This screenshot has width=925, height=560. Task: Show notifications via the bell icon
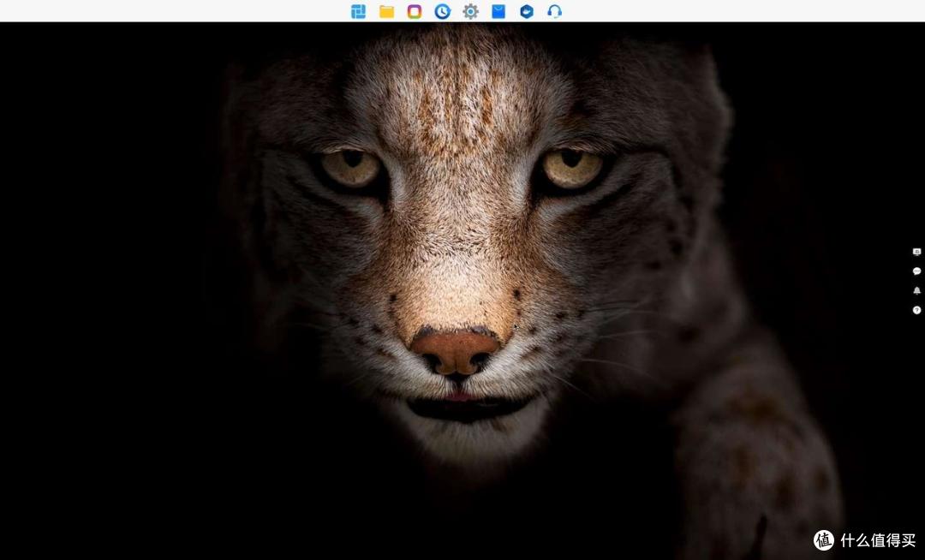tap(916, 290)
